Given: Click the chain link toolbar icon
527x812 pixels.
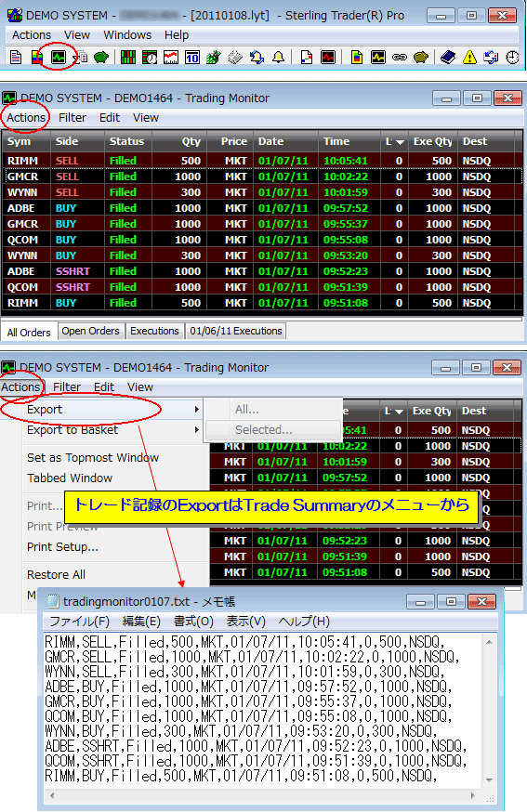Looking at the screenshot, I should click(x=399, y=57).
